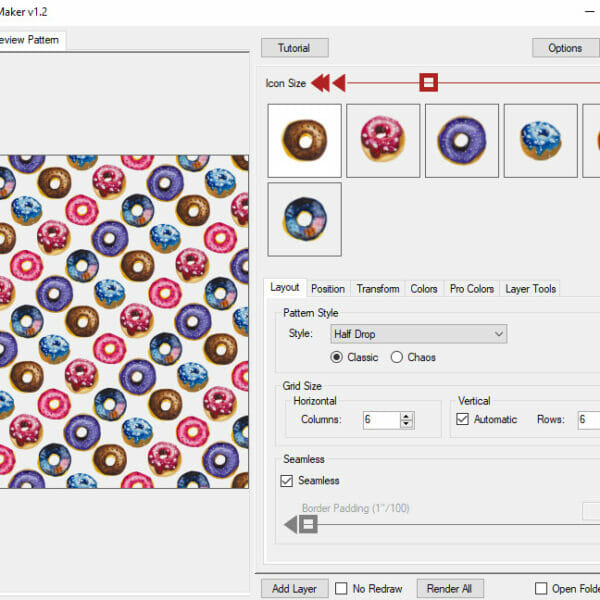Image resolution: width=600 pixels, height=600 pixels.
Task: Open the Transform tab
Action: coord(378,289)
